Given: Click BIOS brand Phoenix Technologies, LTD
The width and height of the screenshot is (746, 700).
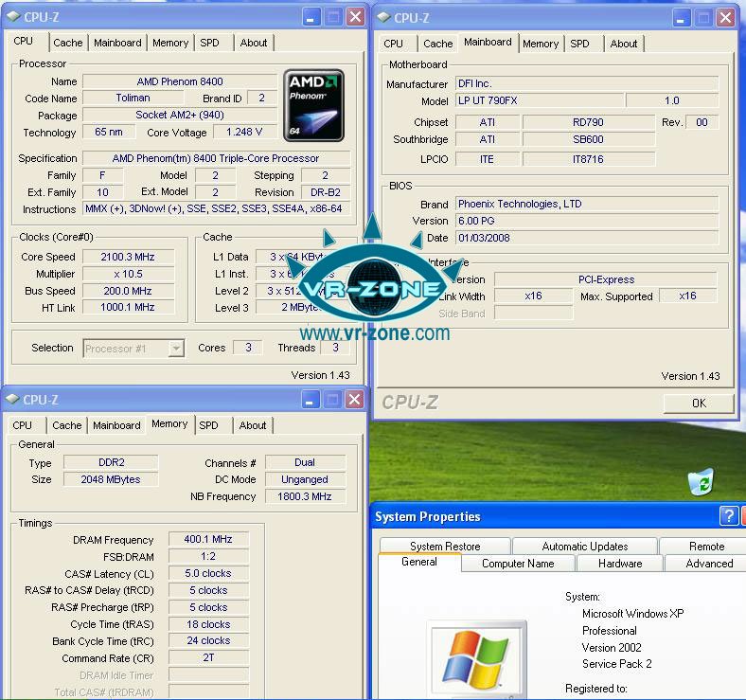Looking at the screenshot, I should pos(587,204).
